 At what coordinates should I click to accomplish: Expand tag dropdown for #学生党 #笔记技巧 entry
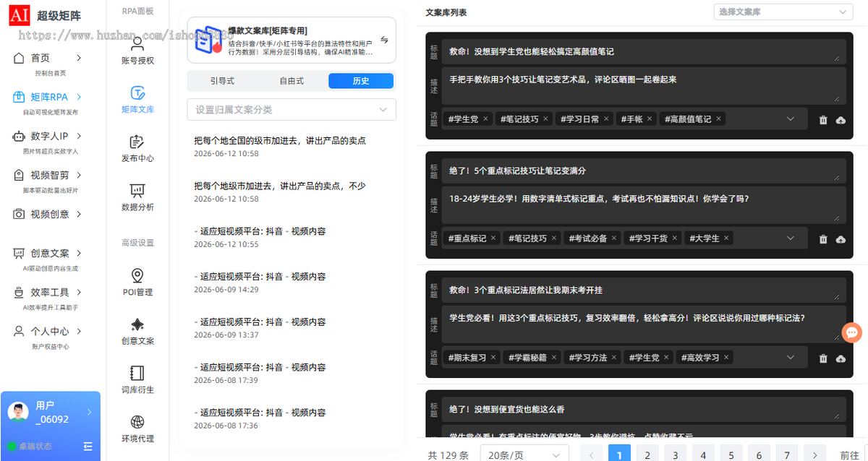[791, 119]
